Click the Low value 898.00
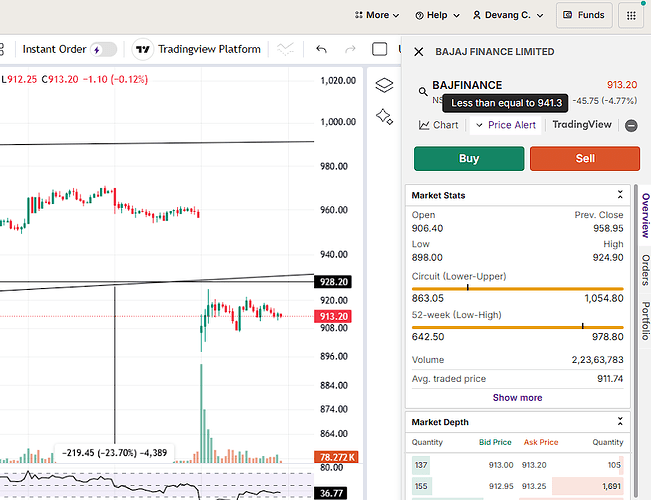The image size is (651, 500). (427, 257)
